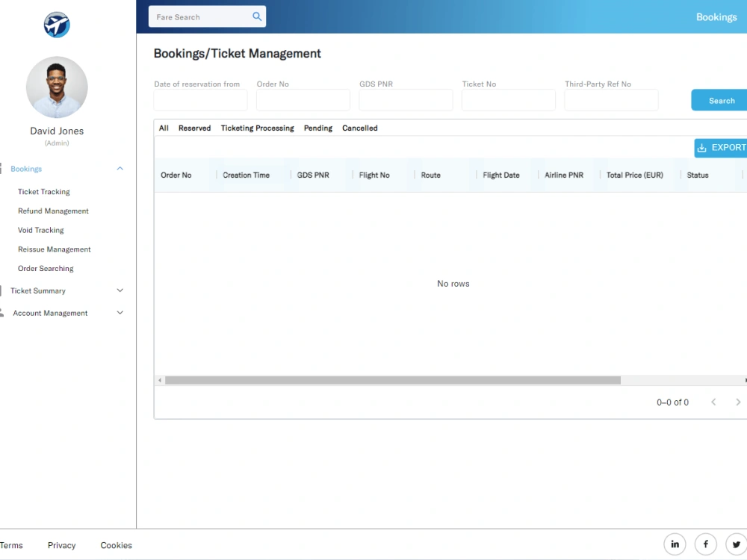This screenshot has width=747, height=560.
Task: Open the Privacy footer link
Action: click(x=61, y=545)
